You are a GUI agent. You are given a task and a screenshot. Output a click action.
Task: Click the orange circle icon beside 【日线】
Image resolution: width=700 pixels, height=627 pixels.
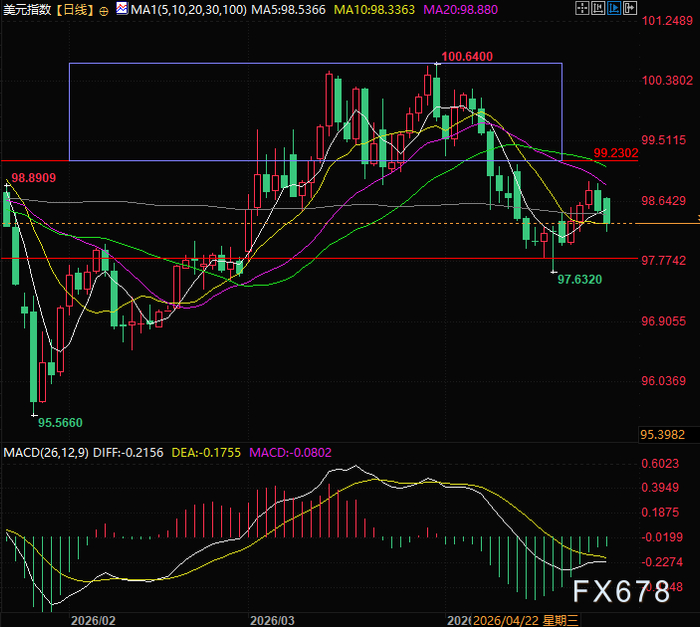(x=104, y=11)
